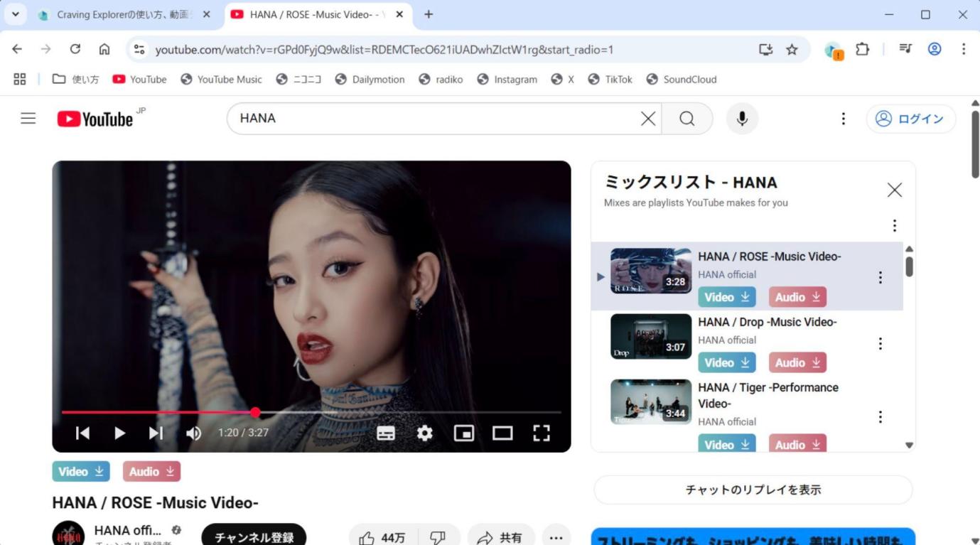Open the HANA / ROSE thumbnail in playlist
The image size is (980, 545).
tap(651, 271)
